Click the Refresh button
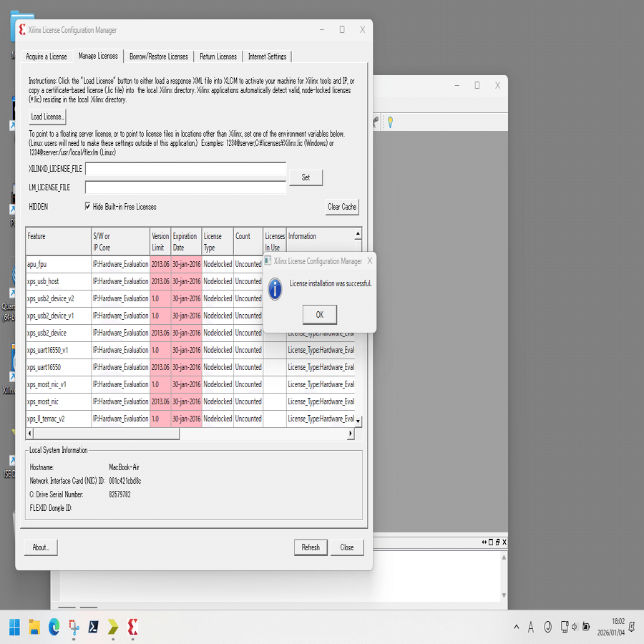This screenshot has height=644, width=644. (311, 547)
